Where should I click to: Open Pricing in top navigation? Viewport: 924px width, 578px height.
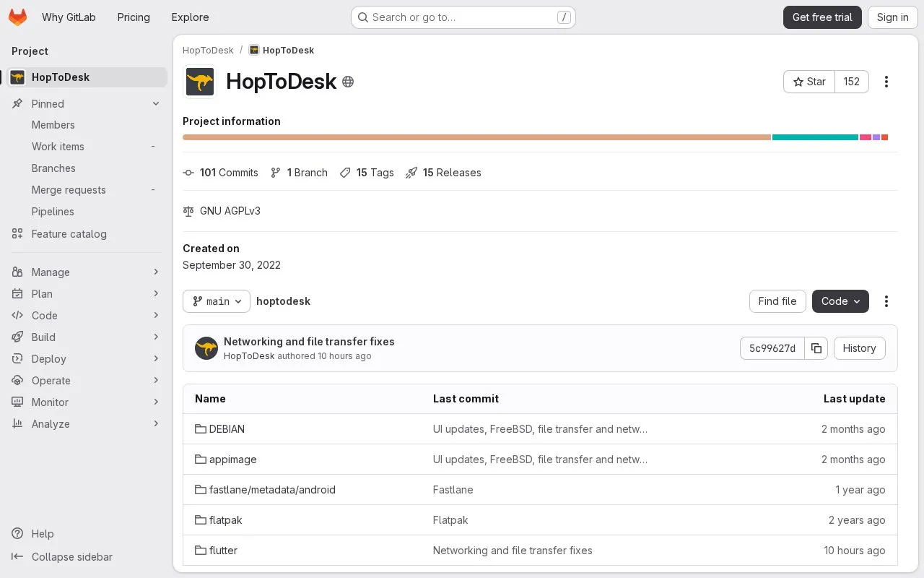pos(134,17)
